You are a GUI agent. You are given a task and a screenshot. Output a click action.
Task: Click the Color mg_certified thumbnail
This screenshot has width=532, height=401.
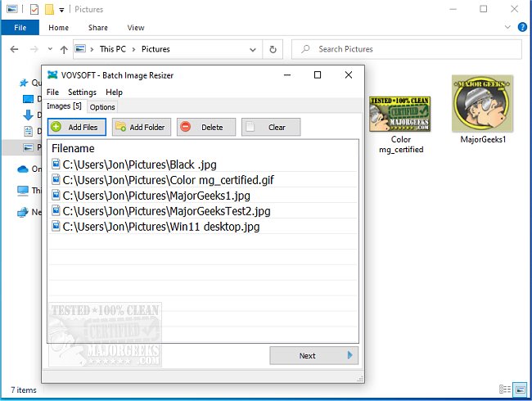(400, 114)
